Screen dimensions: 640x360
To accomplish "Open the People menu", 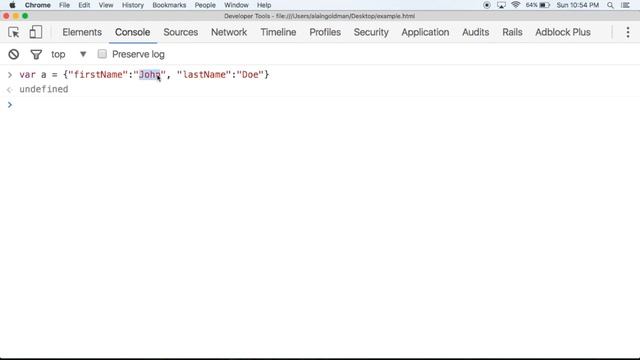I will [x=205, y=5].
